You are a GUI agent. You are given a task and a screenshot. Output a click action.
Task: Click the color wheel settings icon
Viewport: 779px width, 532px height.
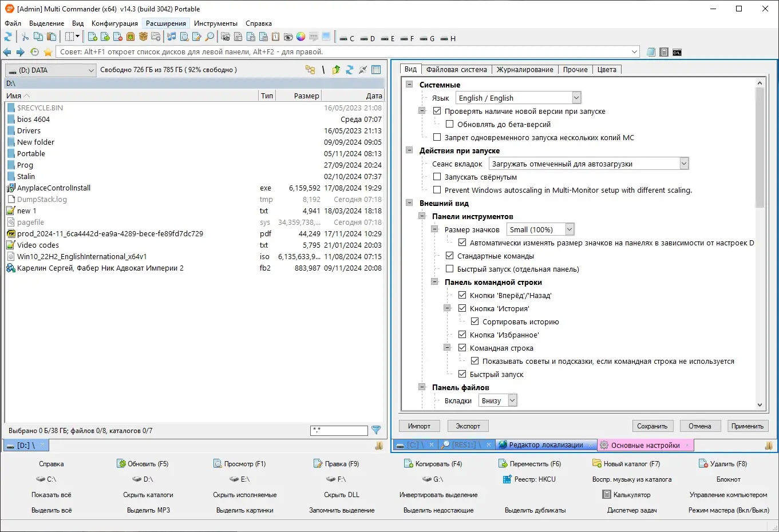(x=300, y=37)
